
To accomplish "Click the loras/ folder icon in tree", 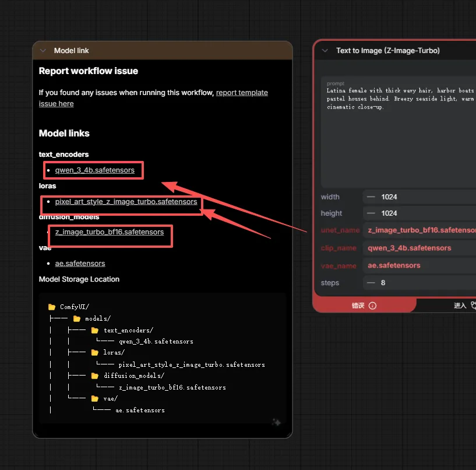I will point(95,352).
